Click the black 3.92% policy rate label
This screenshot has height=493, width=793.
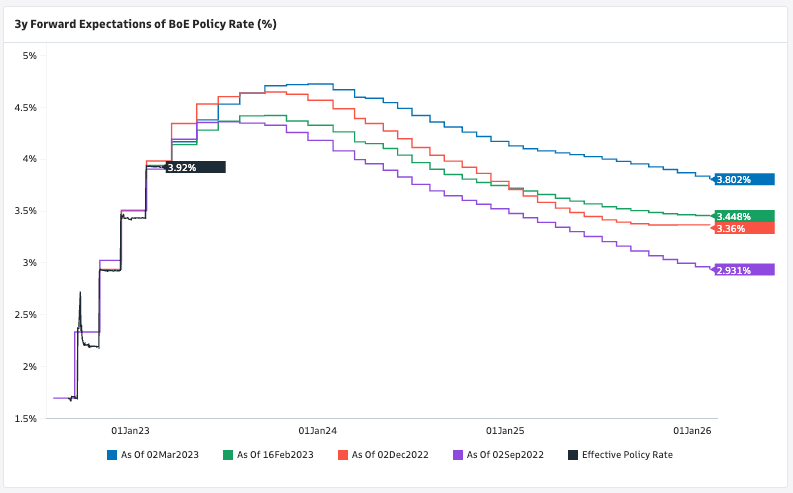(x=195, y=167)
